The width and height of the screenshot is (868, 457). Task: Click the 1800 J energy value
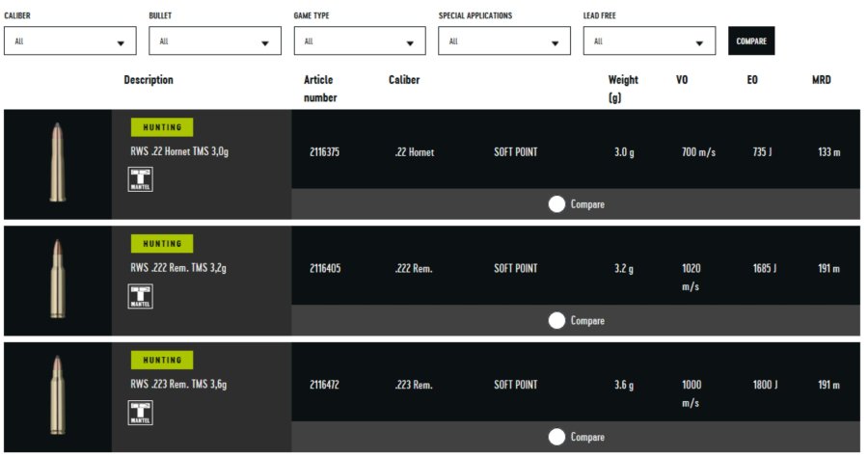765,385
